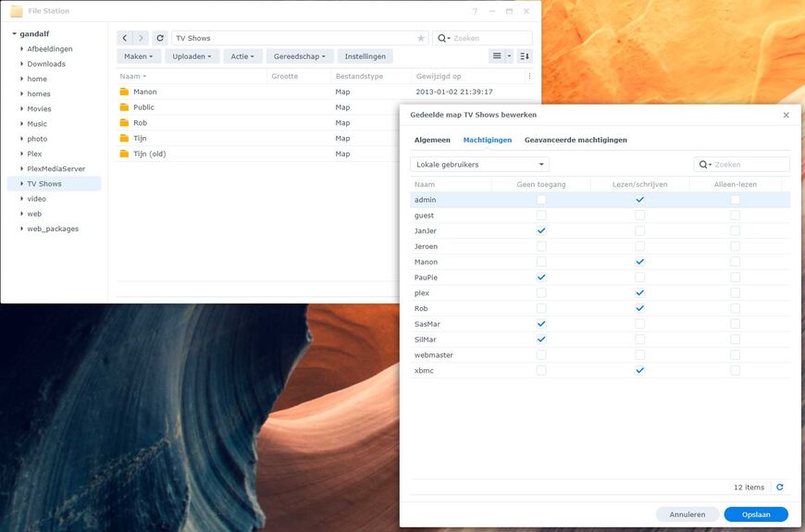Close the shared folder edit dialog
The image size is (805, 532).
[x=786, y=115]
